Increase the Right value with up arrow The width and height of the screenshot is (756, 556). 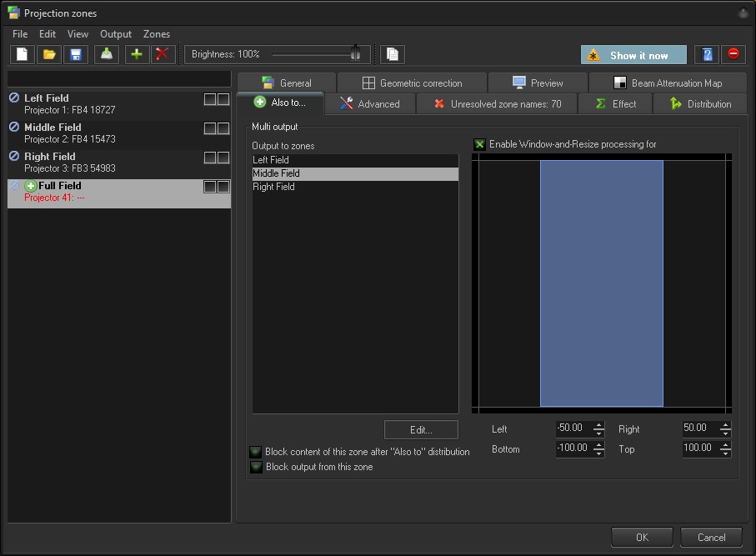(x=725, y=425)
